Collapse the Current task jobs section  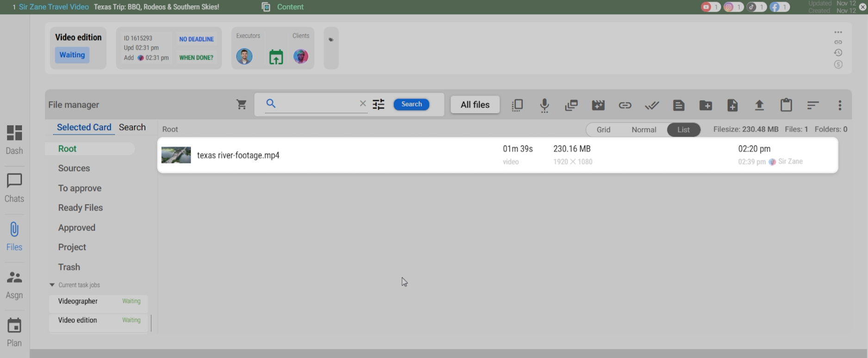[x=52, y=285]
